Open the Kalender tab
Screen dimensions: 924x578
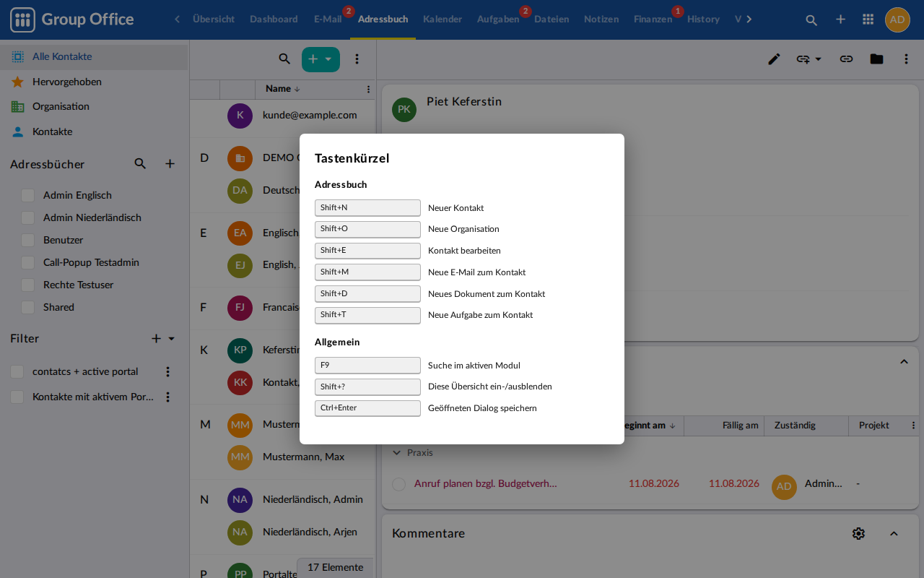443,20
